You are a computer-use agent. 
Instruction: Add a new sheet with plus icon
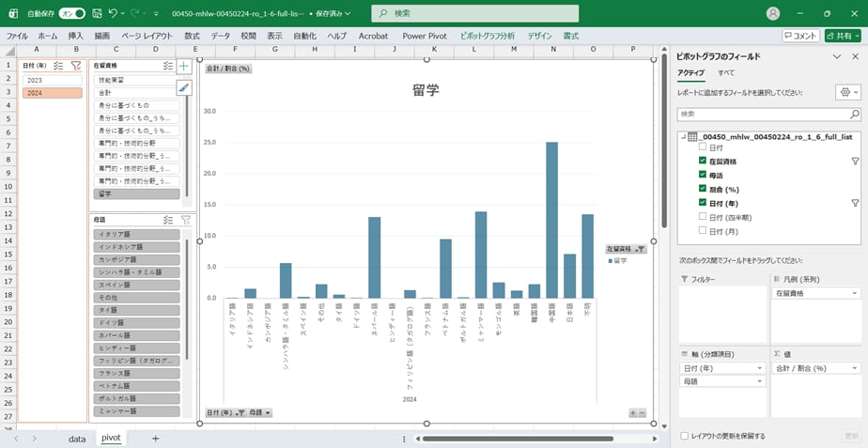pyautogui.click(x=155, y=438)
